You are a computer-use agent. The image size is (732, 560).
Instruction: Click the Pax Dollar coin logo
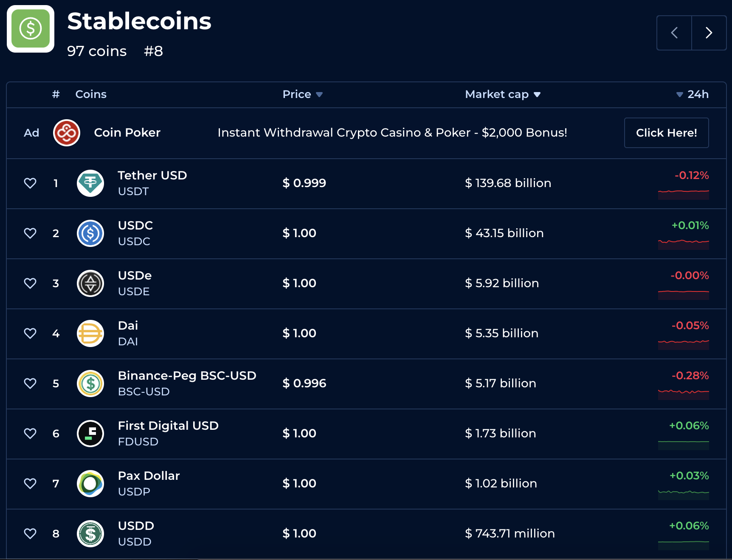coord(90,484)
